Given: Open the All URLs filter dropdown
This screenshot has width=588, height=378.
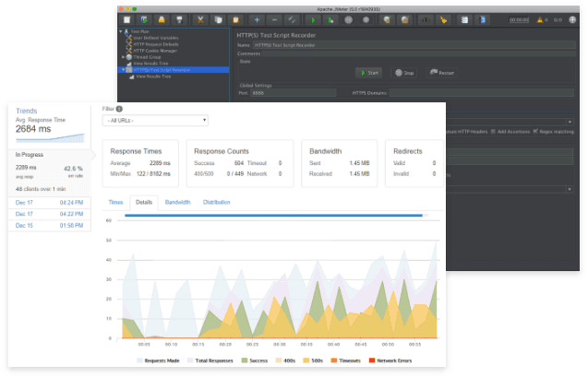Looking at the screenshot, I should pos(155,120).
